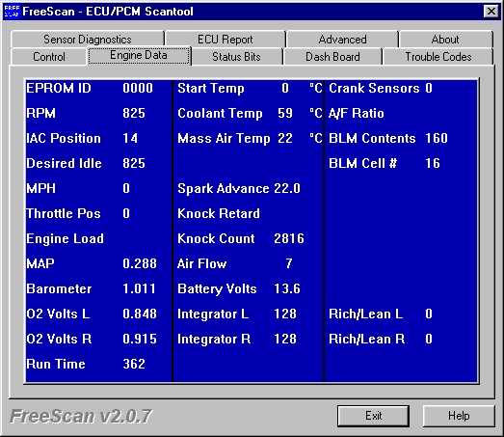Open the Advanced tab
The width and height of the screenshot is (504, 437).
click(342, 40)
